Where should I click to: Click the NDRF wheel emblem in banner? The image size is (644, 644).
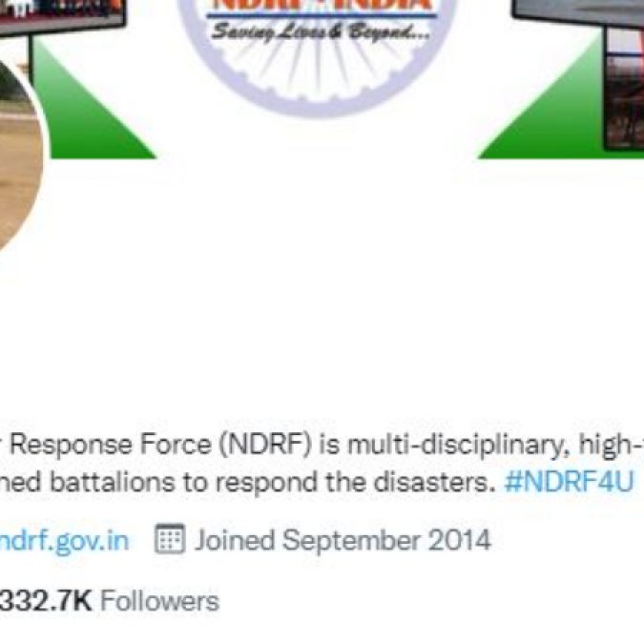tap(319, 57)
